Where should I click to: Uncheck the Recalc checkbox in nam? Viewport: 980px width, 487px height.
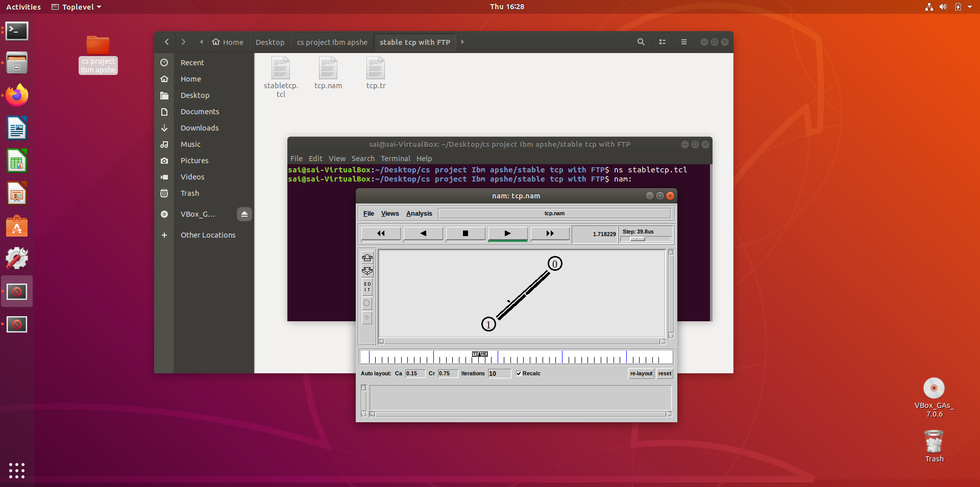pyautogui.click(x=519, y=373)
